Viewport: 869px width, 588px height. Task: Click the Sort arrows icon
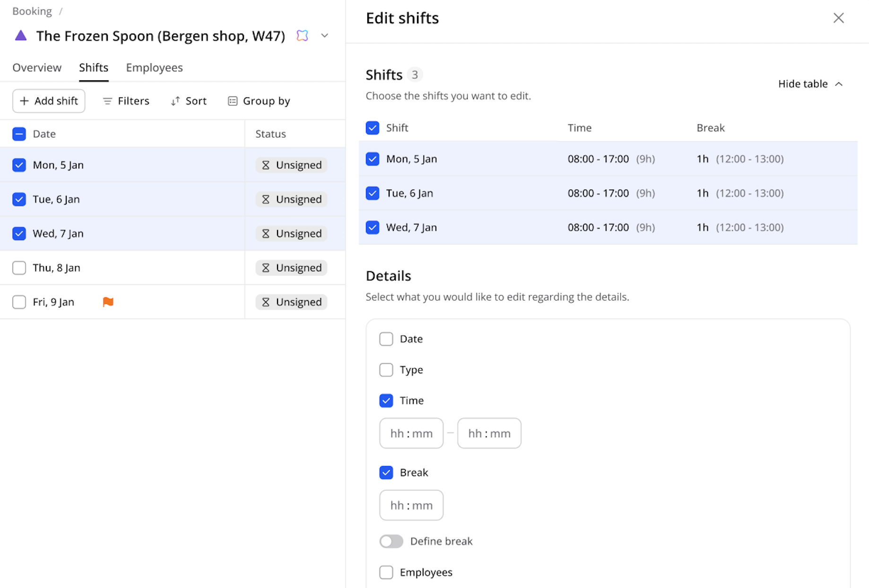tap(175, 101)
